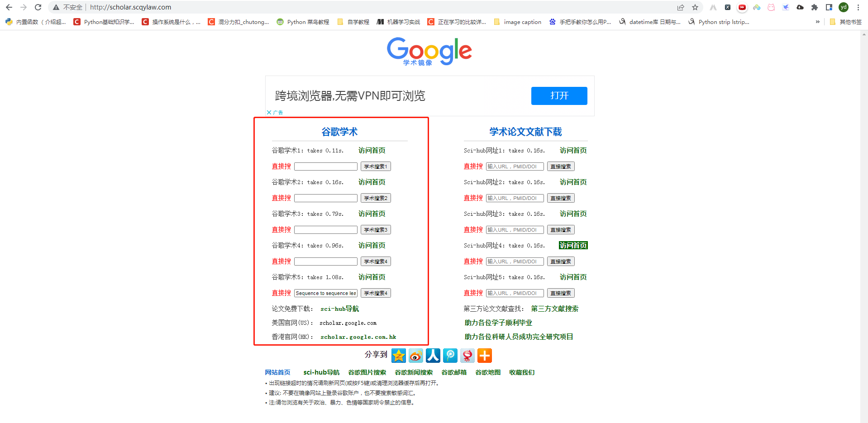Open 谷歌邮箱 footer link
The image size is (868, 423).
454,373
